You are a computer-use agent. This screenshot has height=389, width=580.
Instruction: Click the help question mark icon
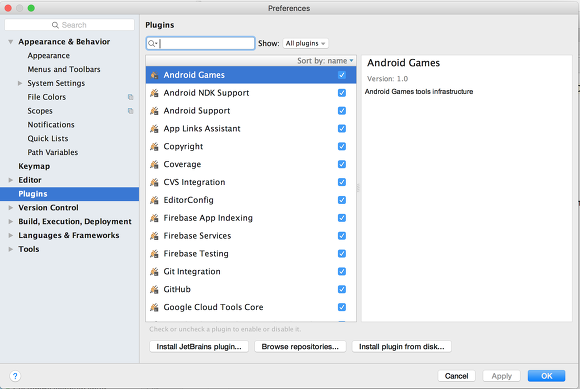click(x=15, y=376)
